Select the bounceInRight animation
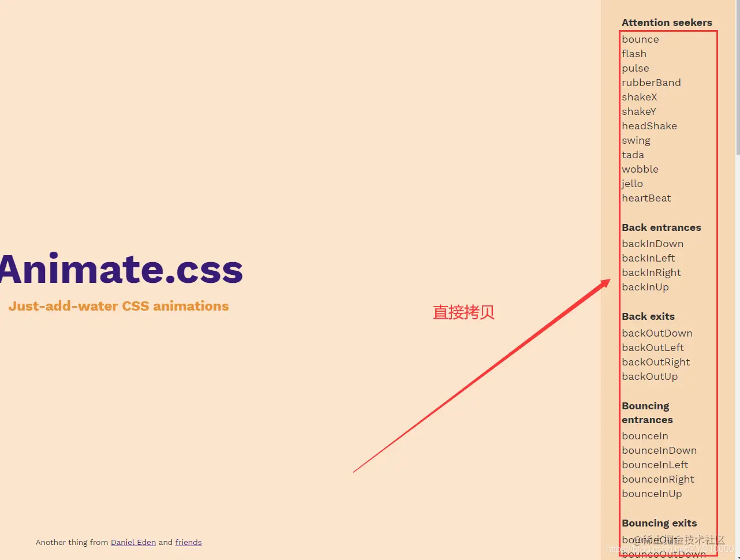This screenshot has width=740, height=560. 658,479
